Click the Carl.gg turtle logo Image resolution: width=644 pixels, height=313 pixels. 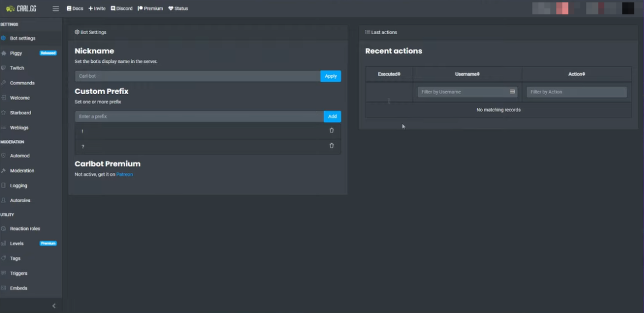(x=21, y=8)
